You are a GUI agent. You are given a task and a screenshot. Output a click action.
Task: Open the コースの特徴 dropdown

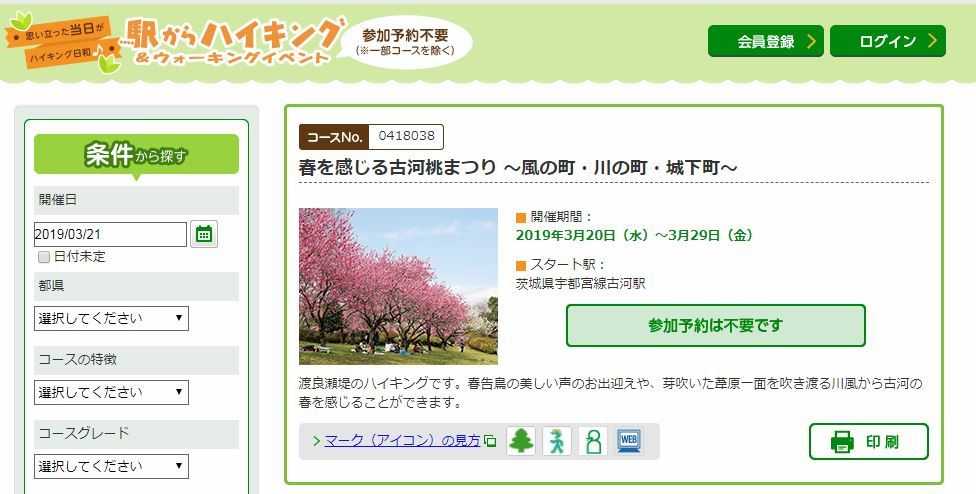[x=111, y=392]
